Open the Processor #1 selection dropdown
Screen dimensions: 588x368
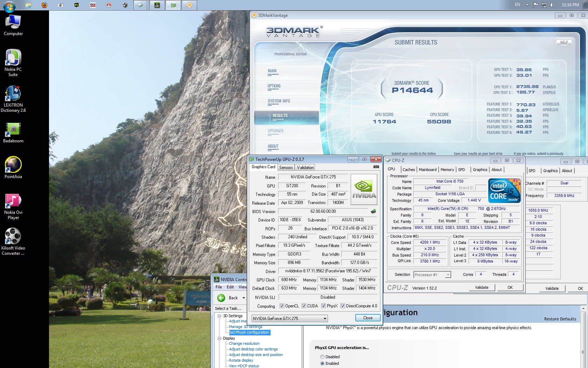[448, 275]
